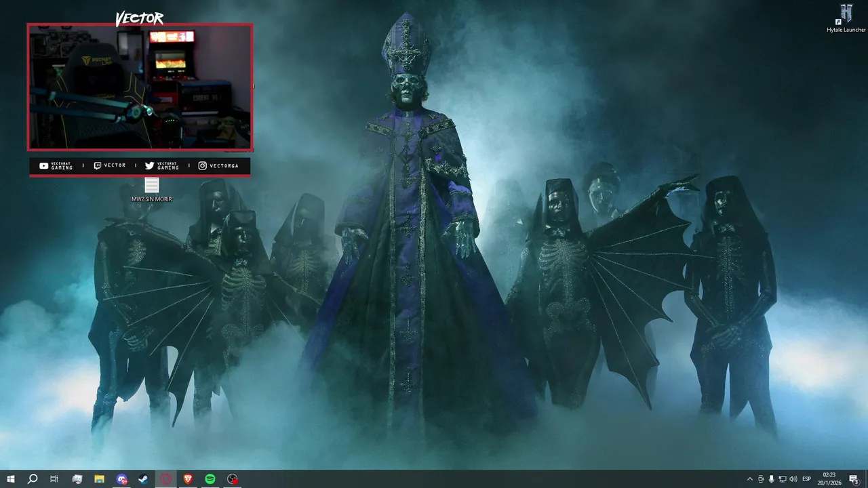Viewport: 868px width, 488px height.
Task: Open the Windows Start menu
Action: (11, 479)
